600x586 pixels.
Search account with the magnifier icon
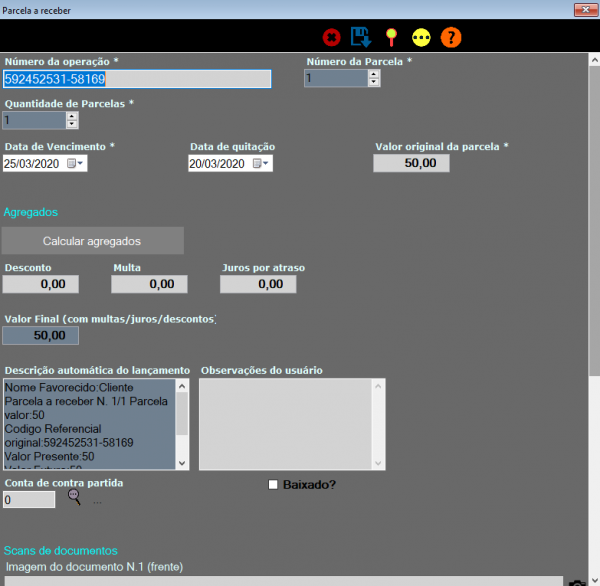[74, 499]
